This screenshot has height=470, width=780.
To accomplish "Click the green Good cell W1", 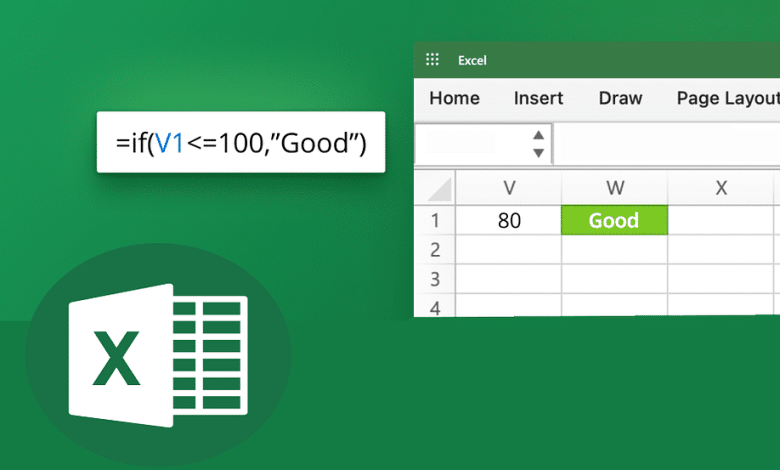I will pyautogui.click(x=614, y=220).
